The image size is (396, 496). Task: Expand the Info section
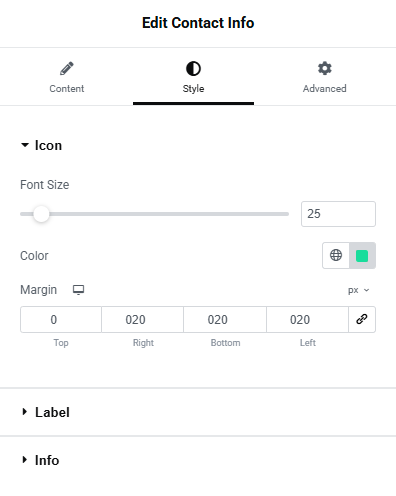pos(40,460)
